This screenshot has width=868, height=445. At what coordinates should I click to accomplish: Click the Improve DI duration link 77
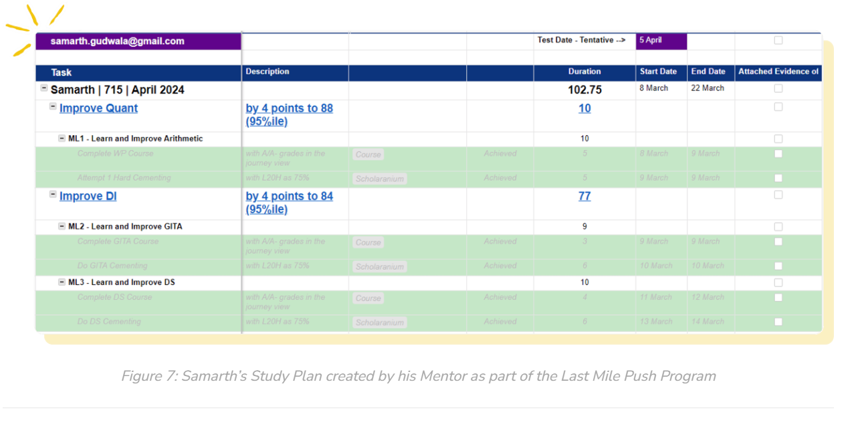click(584, 196)
